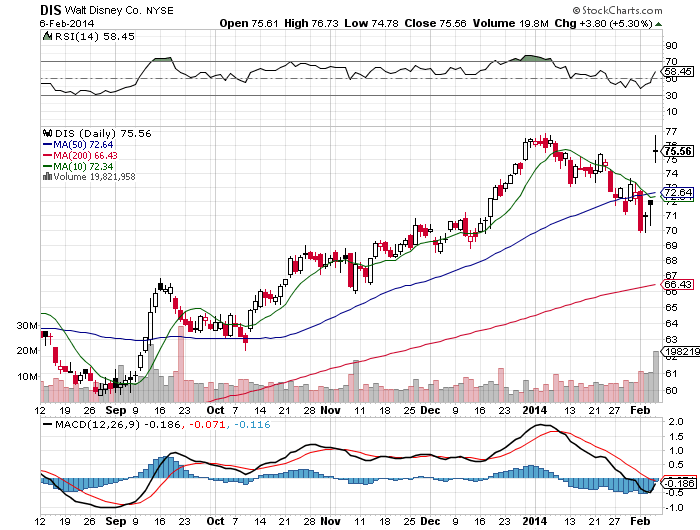This screenshot has height=530, width=700.
Task: Click the candlestick icon beside DIS (Daily)
Action: 47,133
